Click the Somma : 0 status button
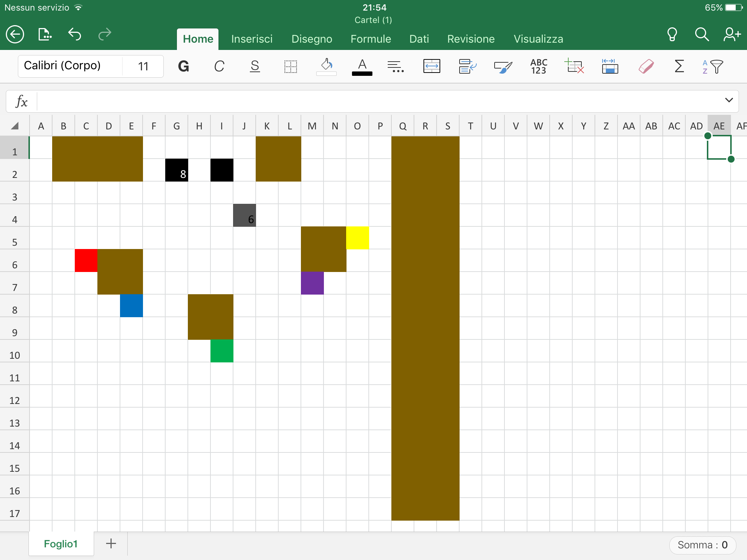The image size is (747, 560). pos(702,545)
